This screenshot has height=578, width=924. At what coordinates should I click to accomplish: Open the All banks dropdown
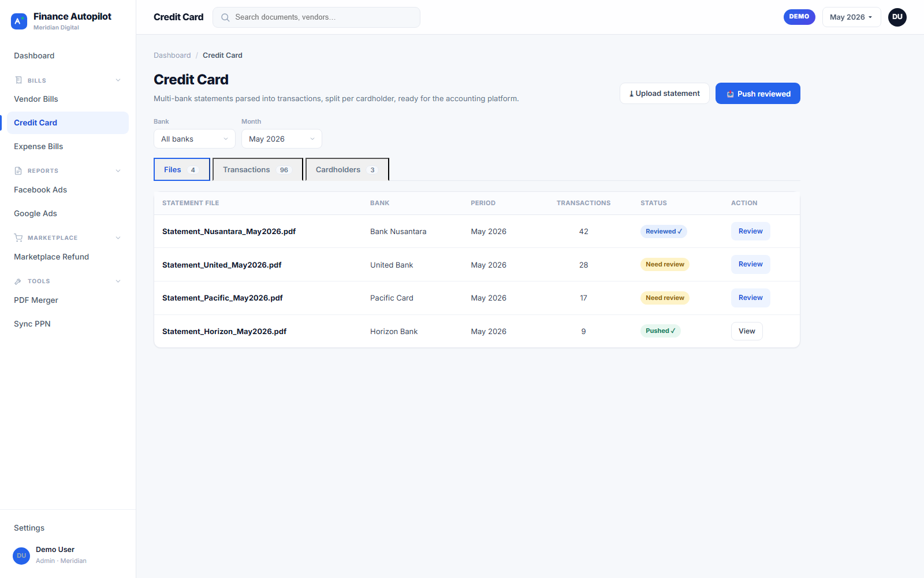point(195,139)
